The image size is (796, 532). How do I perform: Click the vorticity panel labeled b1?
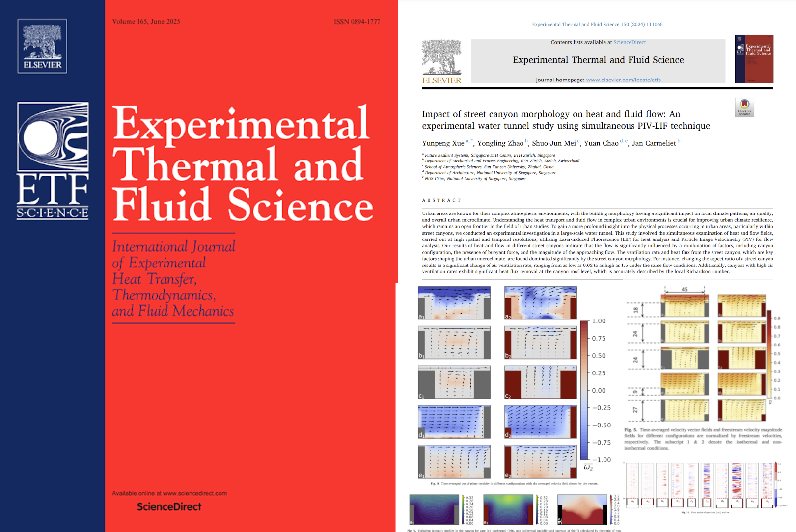[x=454, y=343]
